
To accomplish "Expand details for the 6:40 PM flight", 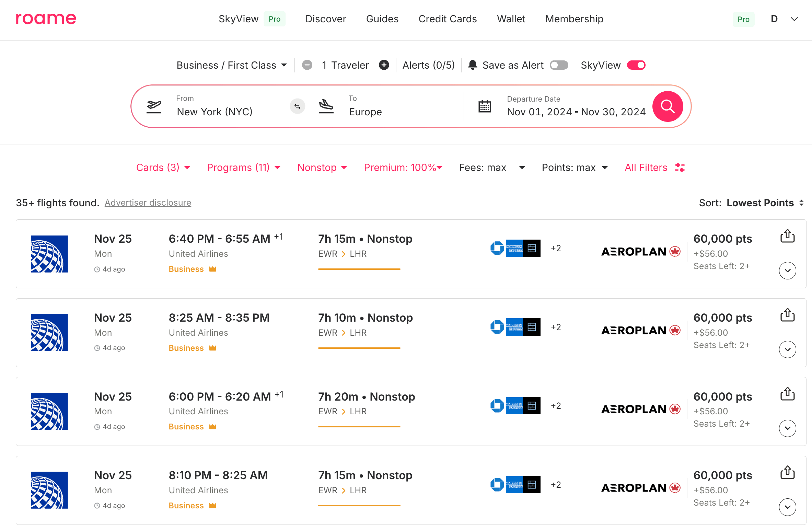I will tap(788, 271).
